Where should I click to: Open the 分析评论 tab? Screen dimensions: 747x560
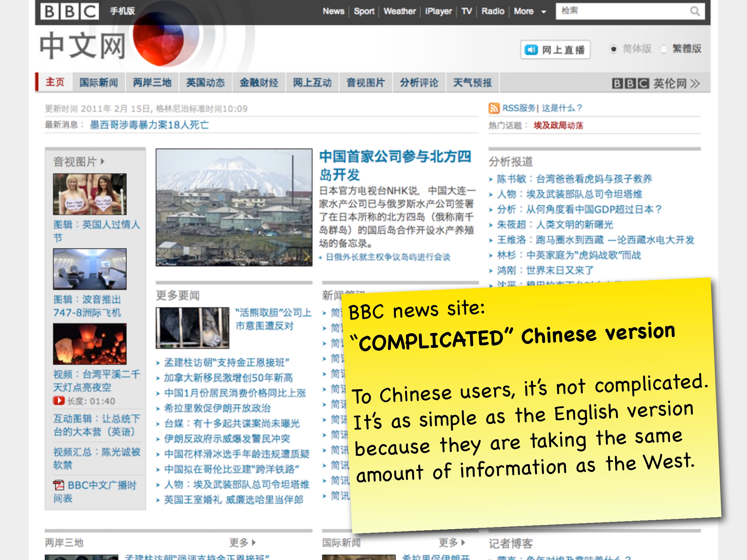[419, 83]
